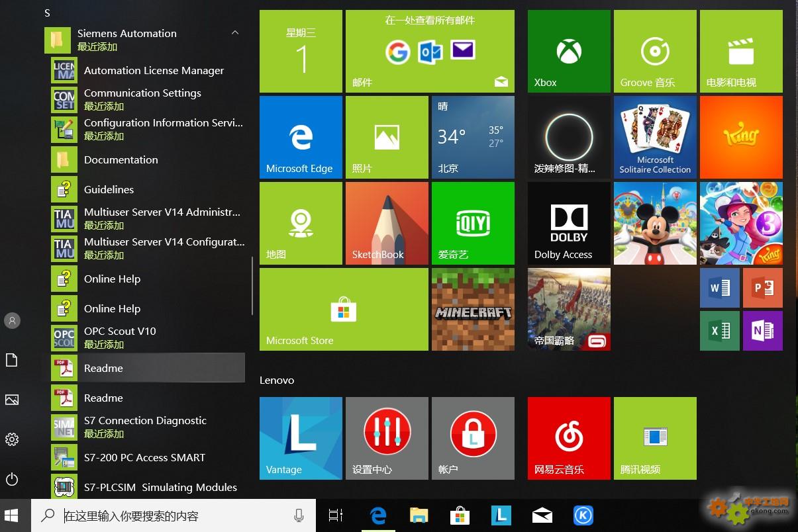Launch the Microsoft Edge tile
Image resolution: width=798 pixels, height=532 pixels.
point(301,137)
